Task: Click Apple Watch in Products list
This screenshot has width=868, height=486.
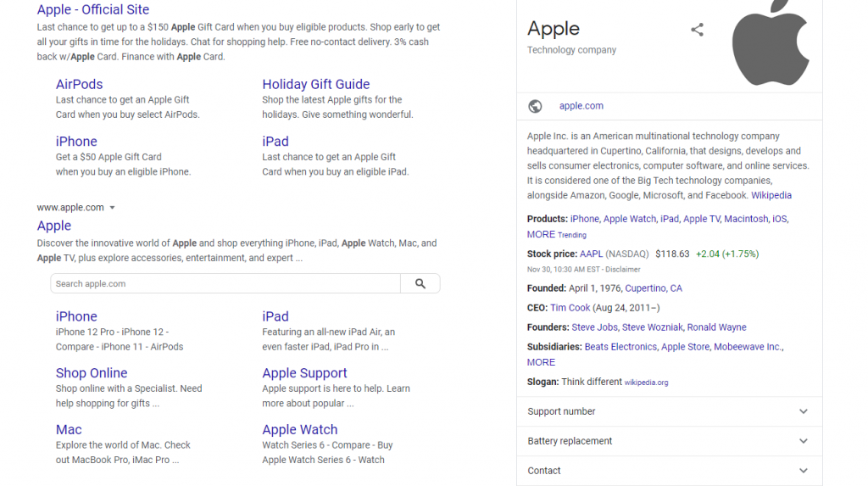Action: coord(630,219)
